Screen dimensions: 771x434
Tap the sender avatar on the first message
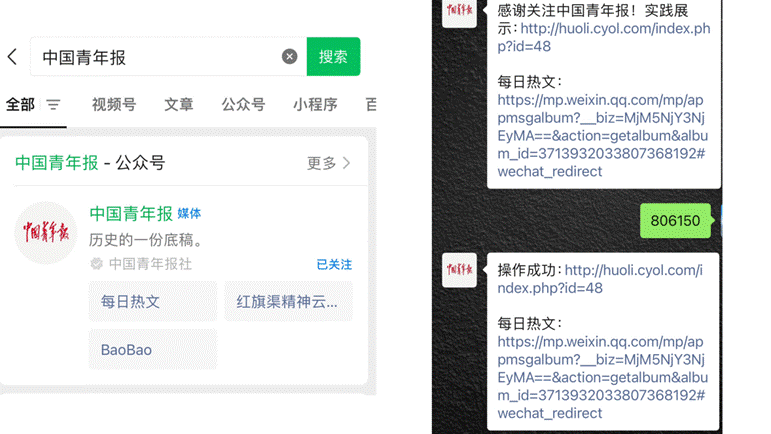point(460,12)
